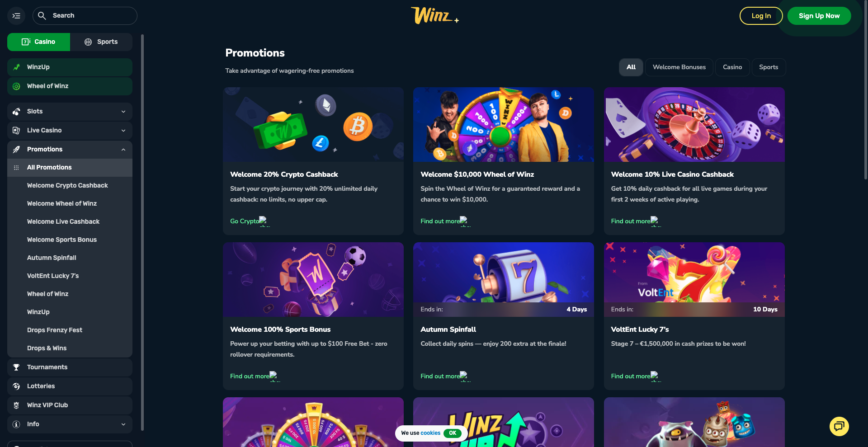
Task: Click the WinzUp rocket arrow icon
Action: 16,67
